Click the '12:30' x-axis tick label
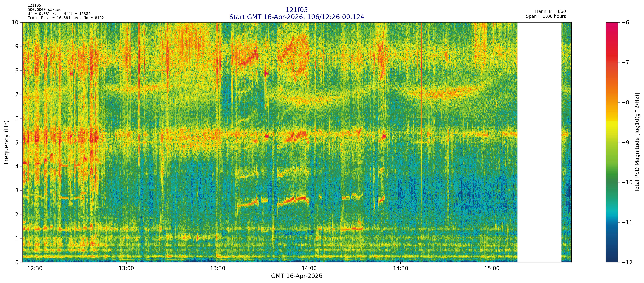Screen dimensions: 644x283 pos(35,269)
